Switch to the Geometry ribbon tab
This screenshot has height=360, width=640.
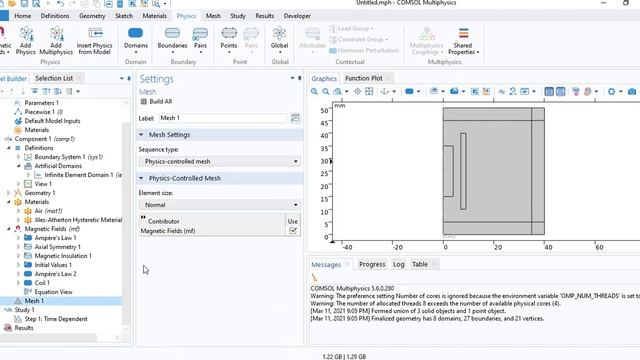click(x=92, y=16)
